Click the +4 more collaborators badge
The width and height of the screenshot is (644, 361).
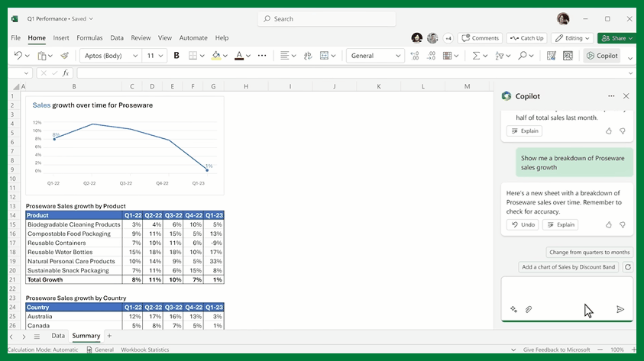pyautogui.click(x=448, y=38)
